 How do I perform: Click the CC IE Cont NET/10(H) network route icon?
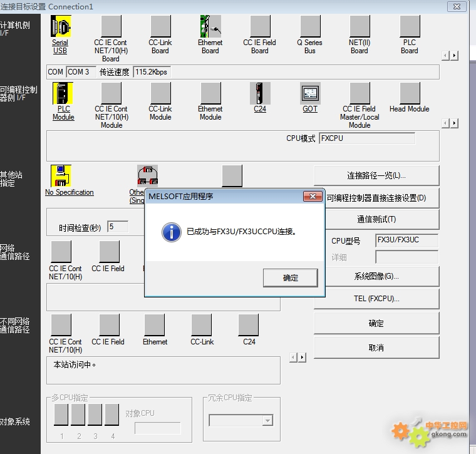point(61,252)
